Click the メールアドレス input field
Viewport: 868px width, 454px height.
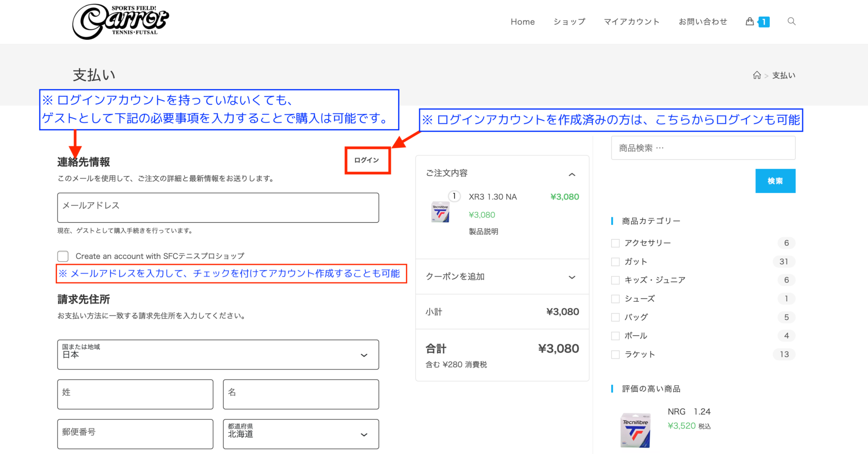218,208
